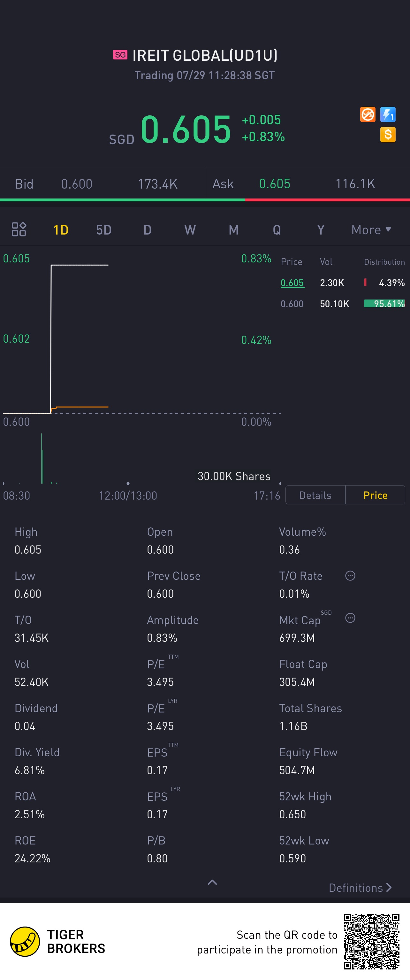The image size is (410, 980).
Task: Tap the underlined 0.605 price level
Action: (x=292, y=283)
